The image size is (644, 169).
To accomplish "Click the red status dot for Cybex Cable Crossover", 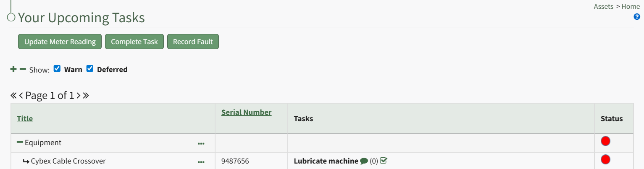I will [x=605, y=159].
